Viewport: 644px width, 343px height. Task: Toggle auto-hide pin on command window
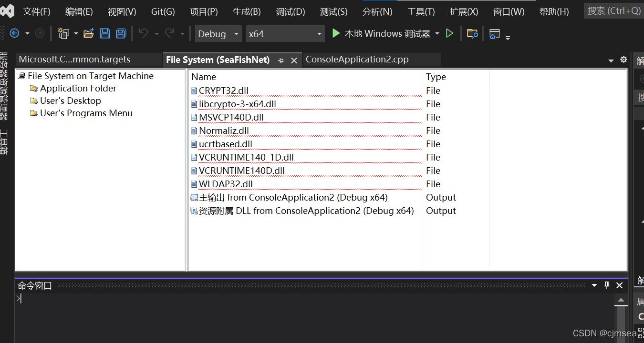pyautogui.click(x=607, y=285)
